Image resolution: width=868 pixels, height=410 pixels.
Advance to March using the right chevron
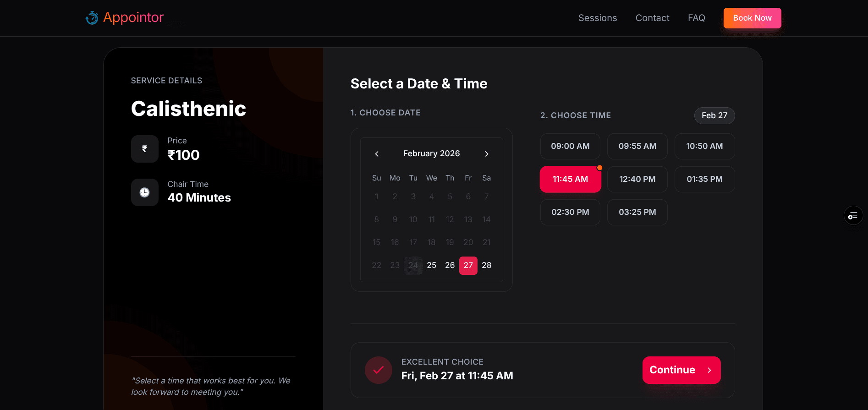[x=486, y=154]
